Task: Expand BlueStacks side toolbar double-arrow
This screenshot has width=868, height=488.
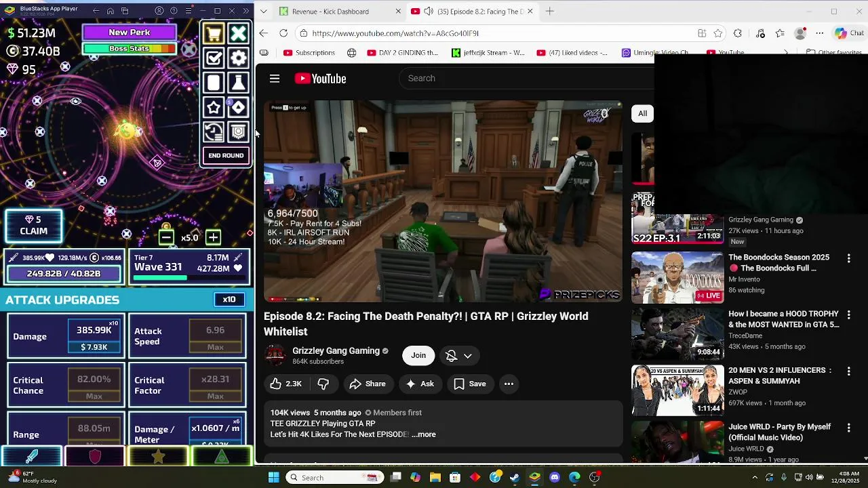Action: tap(245, 11)
